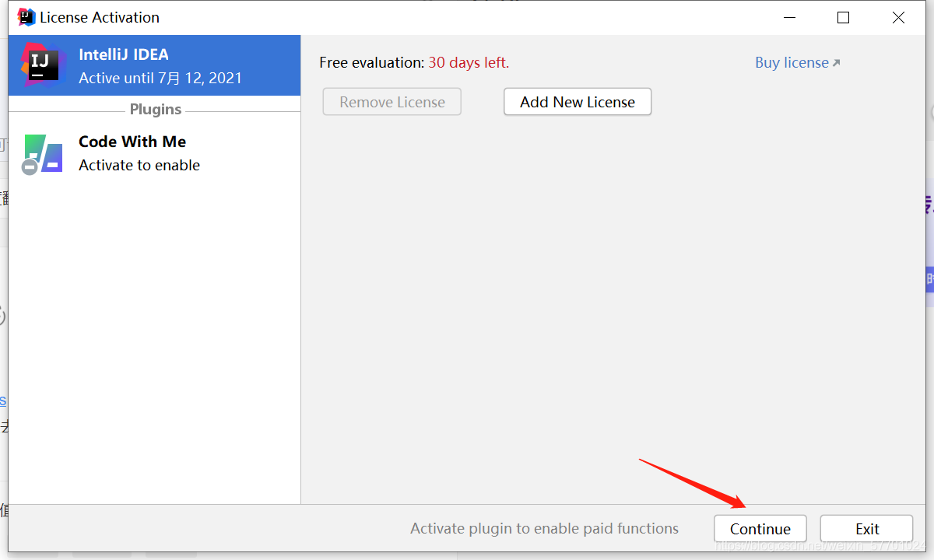
Task: Click the 'Activate to enable' text
Action: pos(139,165)
